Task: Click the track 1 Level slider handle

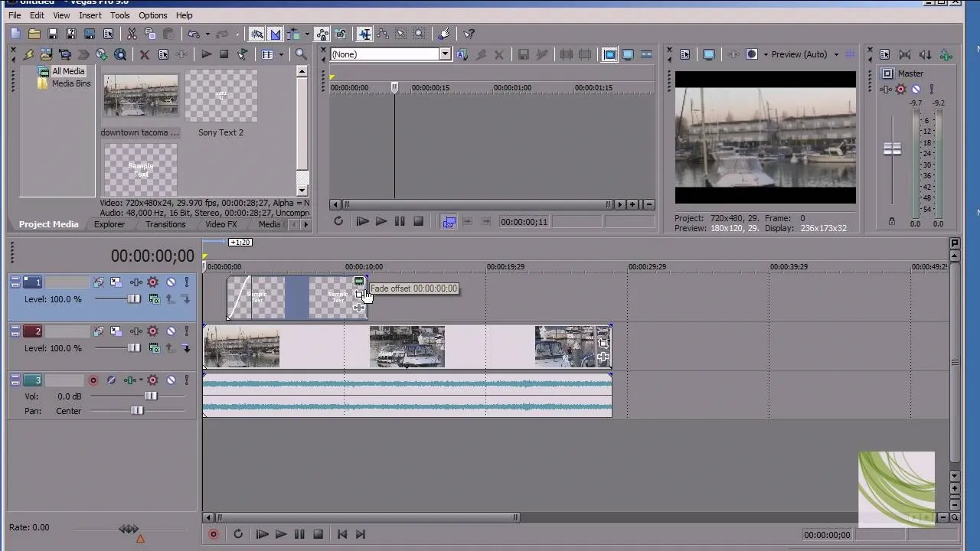Action: pyautogui.click(x=134, y=299)
